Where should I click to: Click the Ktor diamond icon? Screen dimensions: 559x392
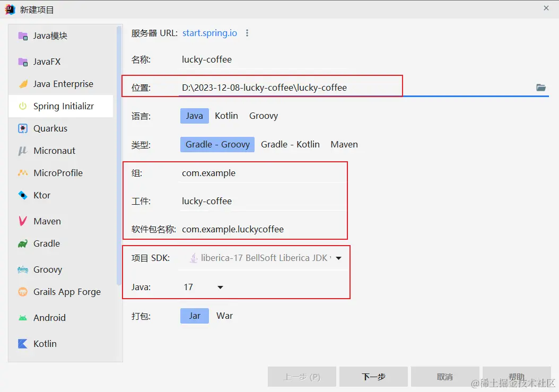(23, 195)
